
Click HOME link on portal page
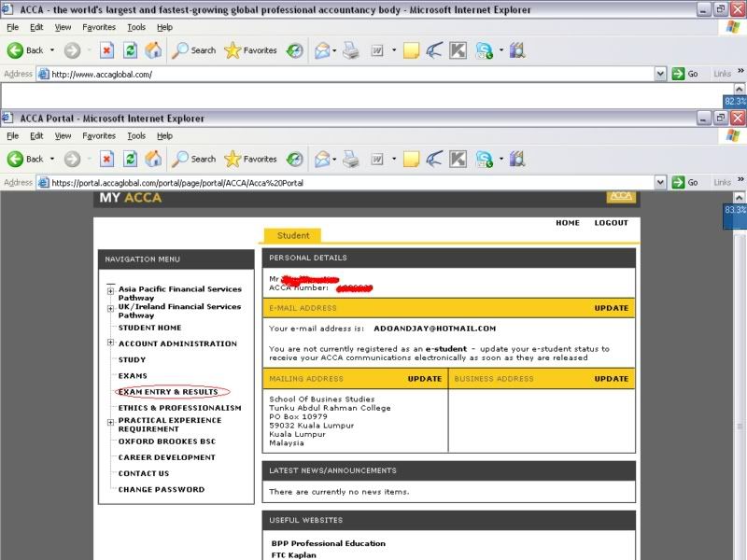tap(568, 223)
